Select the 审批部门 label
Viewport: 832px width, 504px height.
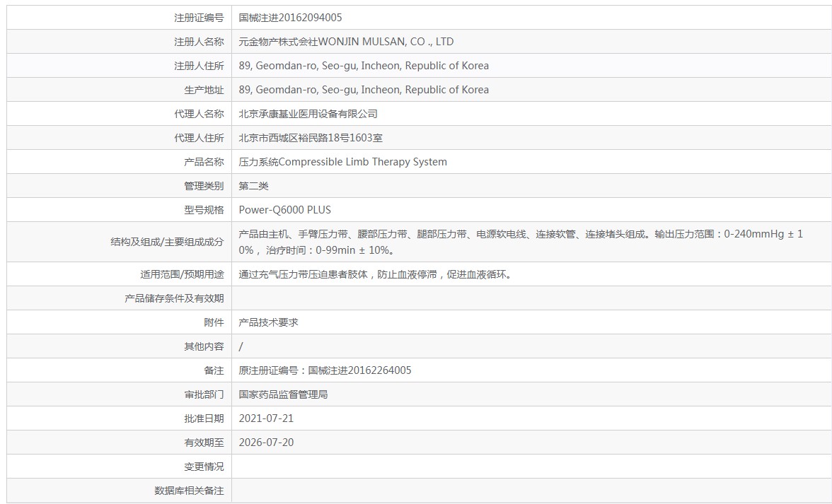pyautogui.click(x=204, y=394)
